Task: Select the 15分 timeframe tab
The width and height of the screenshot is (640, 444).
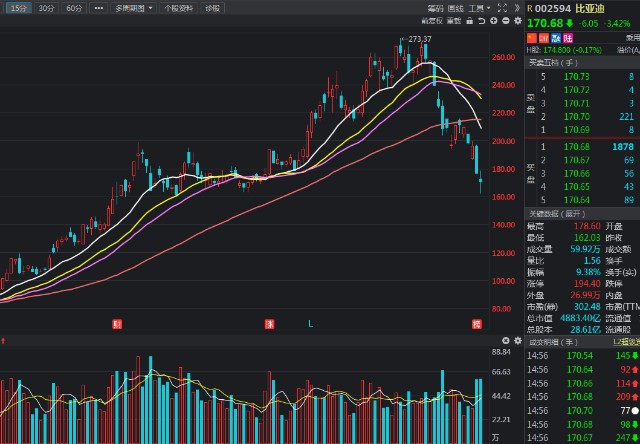Action: (x=17, y=7)
